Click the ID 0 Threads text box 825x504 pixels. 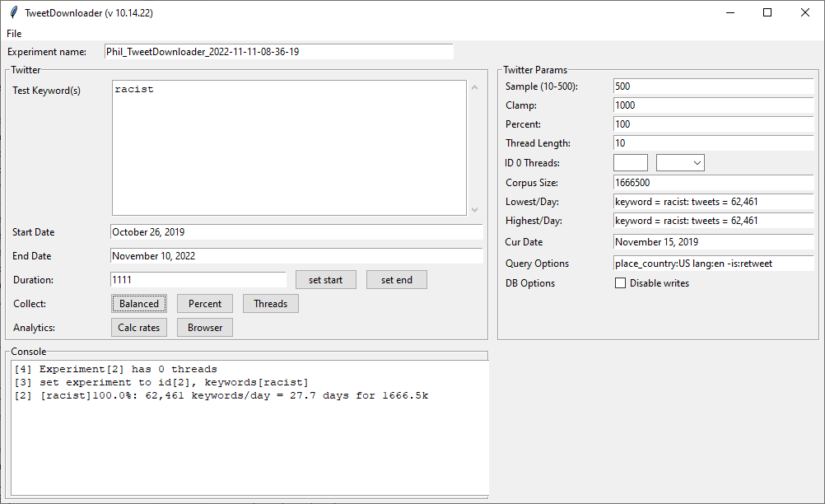tap(630, 163)
